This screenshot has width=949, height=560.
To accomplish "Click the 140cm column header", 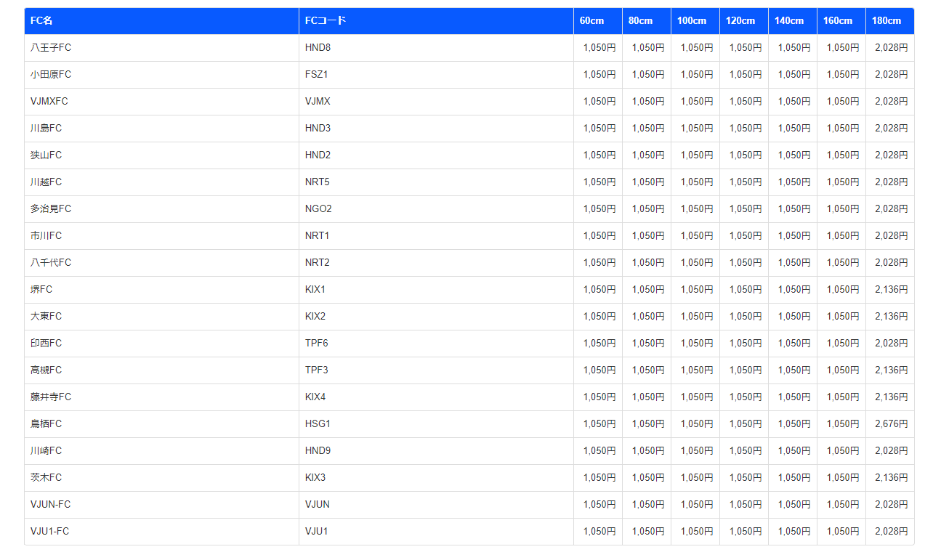I will (x=788, y=21).
